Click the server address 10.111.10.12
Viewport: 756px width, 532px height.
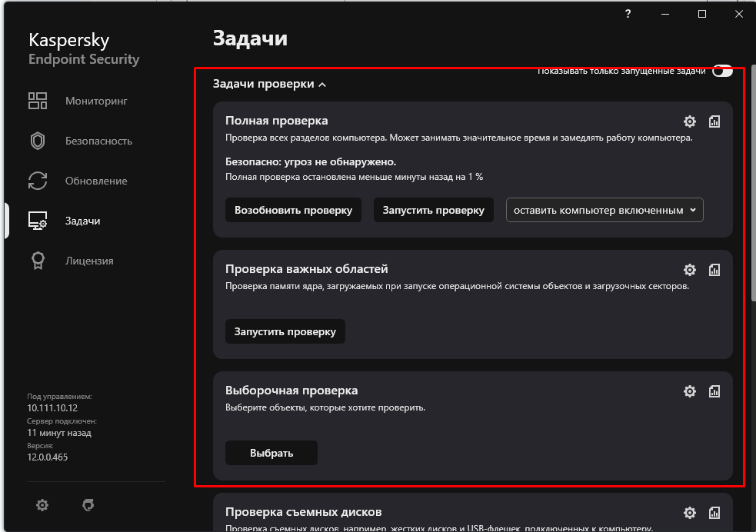[x=52, y=407]
